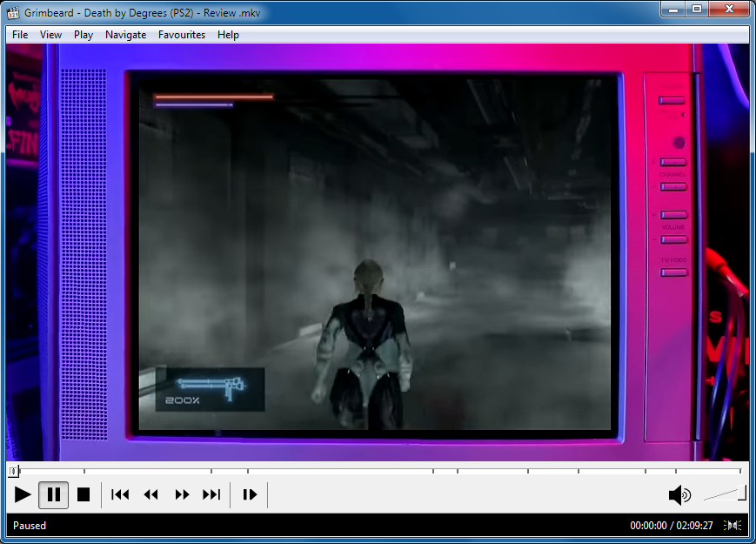Click the player application icon in the title bar
The image size is (756, 544).
point(13,12)
